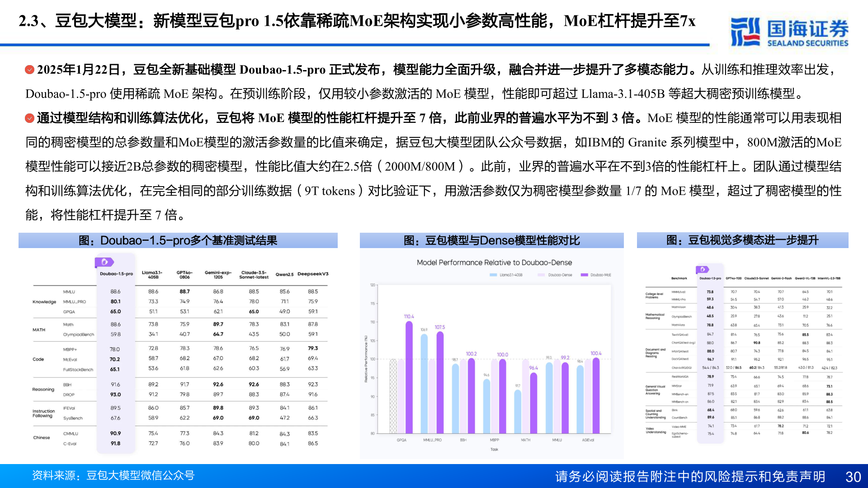Click the Task label under the chart x-axis
This screenshot has height=488, width=868.
pyautogui.click(x=494, y=450)
